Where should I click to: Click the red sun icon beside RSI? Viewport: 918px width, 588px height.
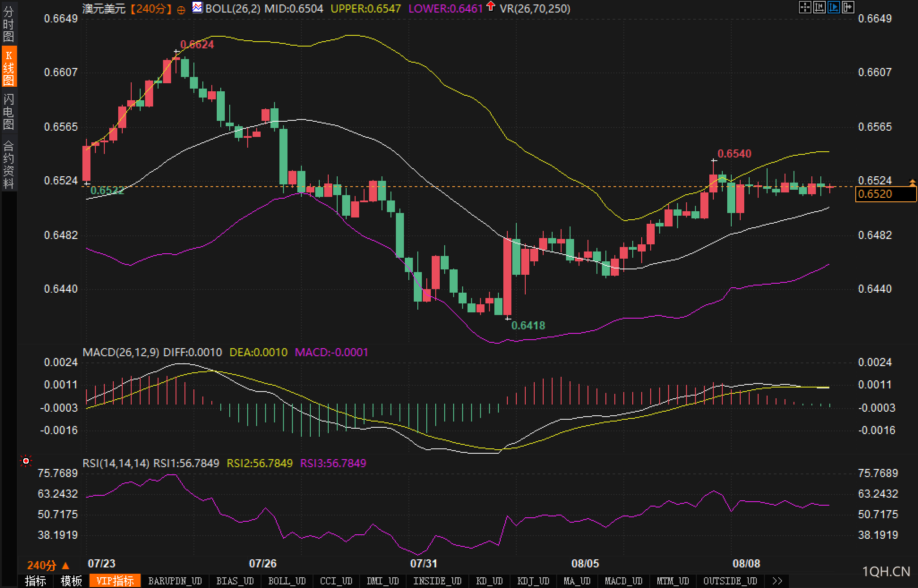26,461
